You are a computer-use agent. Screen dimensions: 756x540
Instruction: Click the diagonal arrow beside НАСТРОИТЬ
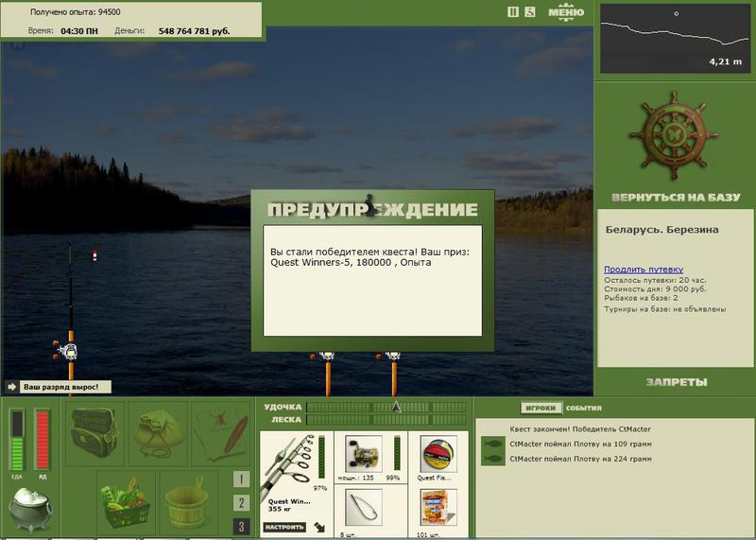point(319,527)
